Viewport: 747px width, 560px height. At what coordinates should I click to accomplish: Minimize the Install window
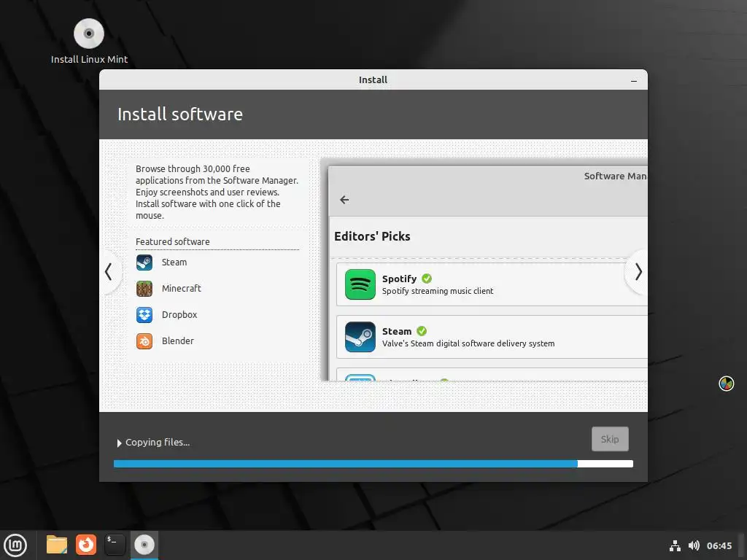click(x=634, y=80)
